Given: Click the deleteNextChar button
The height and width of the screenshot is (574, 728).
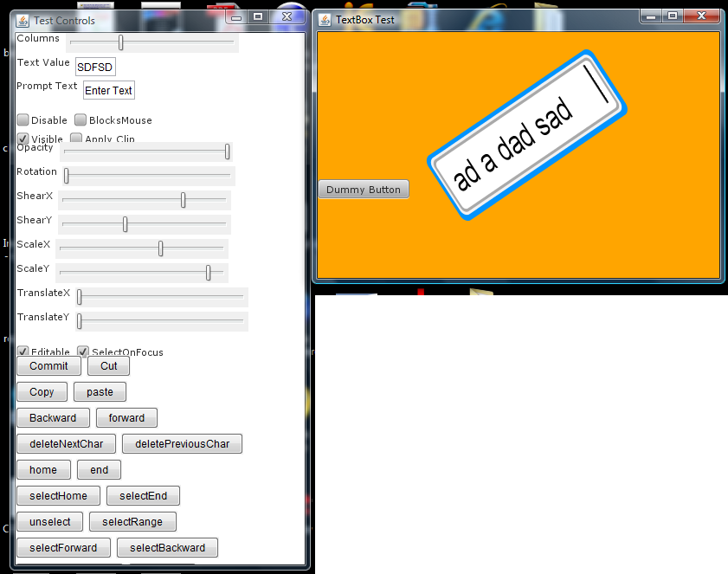Looking at the screenshot, I should 66,444.
